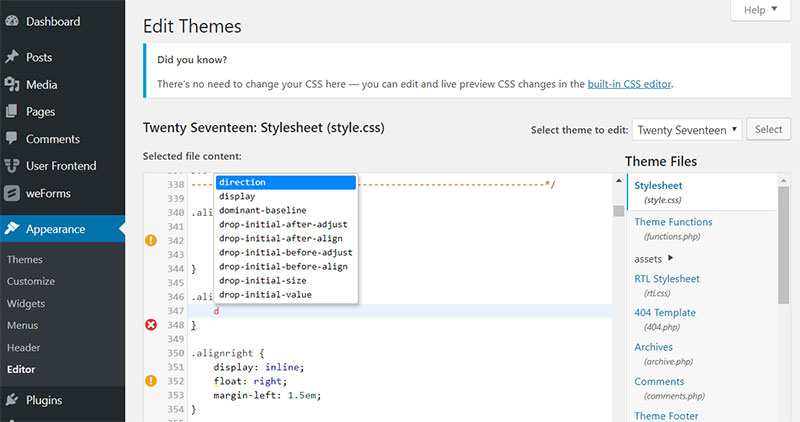Click 'margin-left: 1.5em;' on line 353

pyautogui.click(x=267, y=395)
